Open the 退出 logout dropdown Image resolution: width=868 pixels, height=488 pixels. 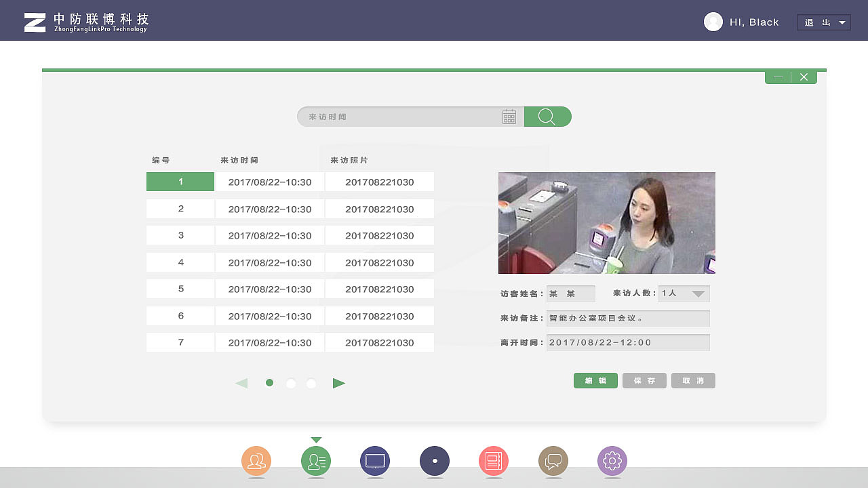pyautogui.click(x=824, y=22)
